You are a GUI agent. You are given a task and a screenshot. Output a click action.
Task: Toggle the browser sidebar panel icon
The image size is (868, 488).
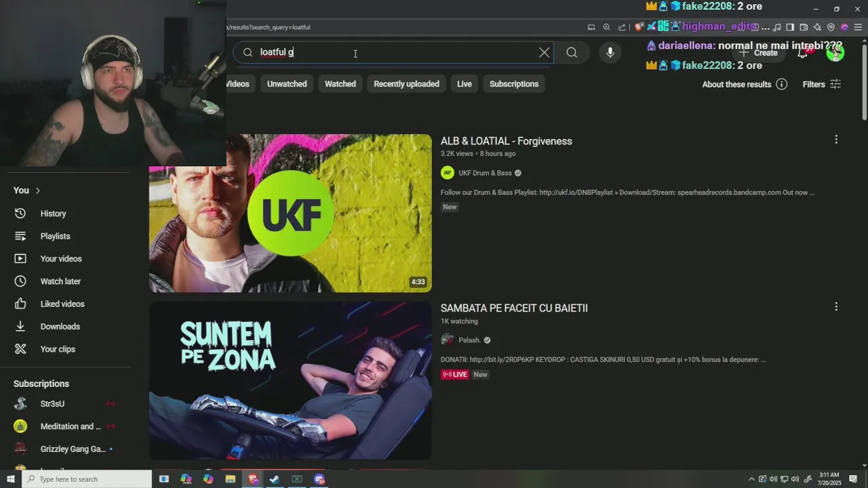(790, 27)
